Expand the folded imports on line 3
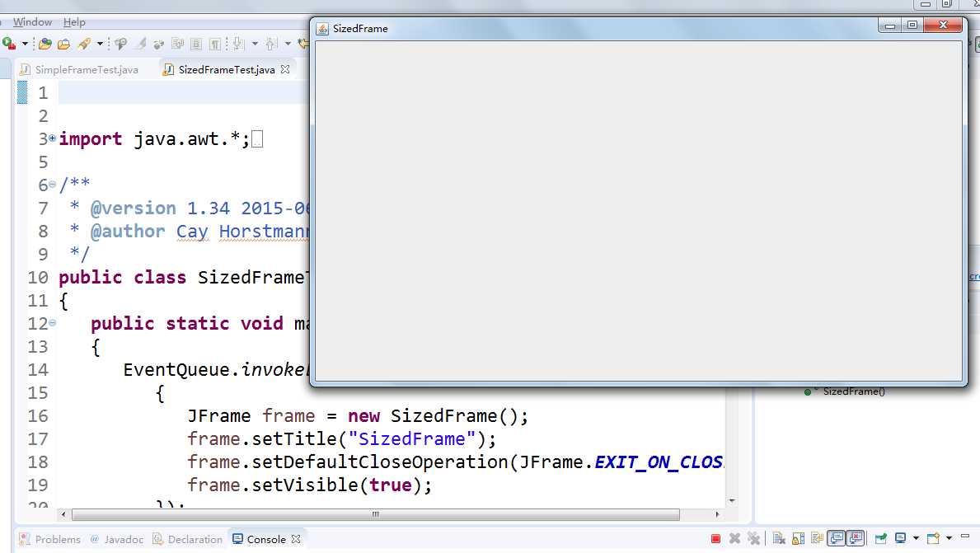The height and width of the screenshot is (553, 980). click(53, 138)
